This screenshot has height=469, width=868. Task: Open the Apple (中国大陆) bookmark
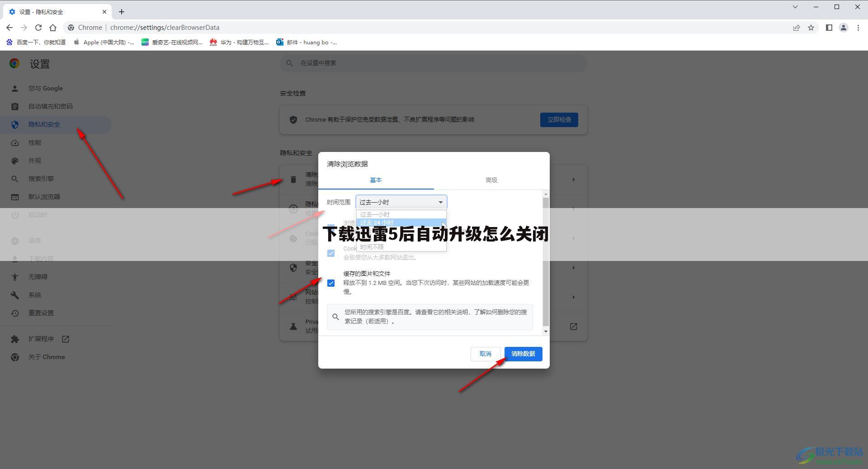coord(104,42)
